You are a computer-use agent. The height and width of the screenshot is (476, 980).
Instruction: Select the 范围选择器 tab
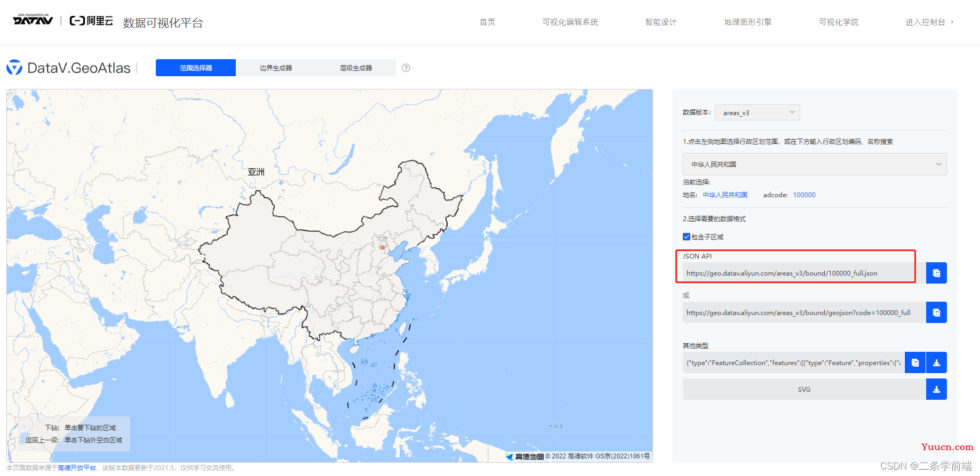(x=196, y=68)
